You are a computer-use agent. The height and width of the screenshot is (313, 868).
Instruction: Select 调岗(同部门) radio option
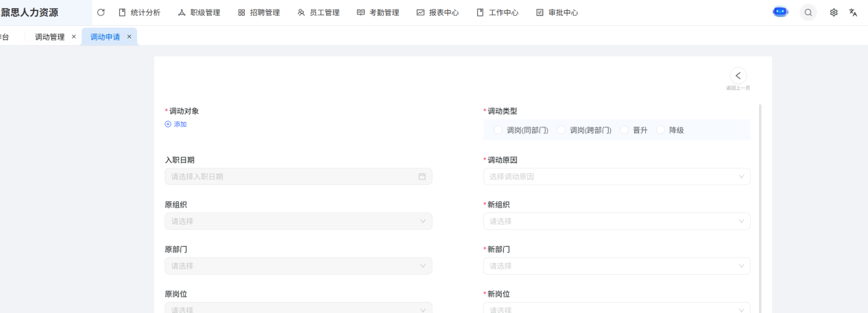[498, 130]
